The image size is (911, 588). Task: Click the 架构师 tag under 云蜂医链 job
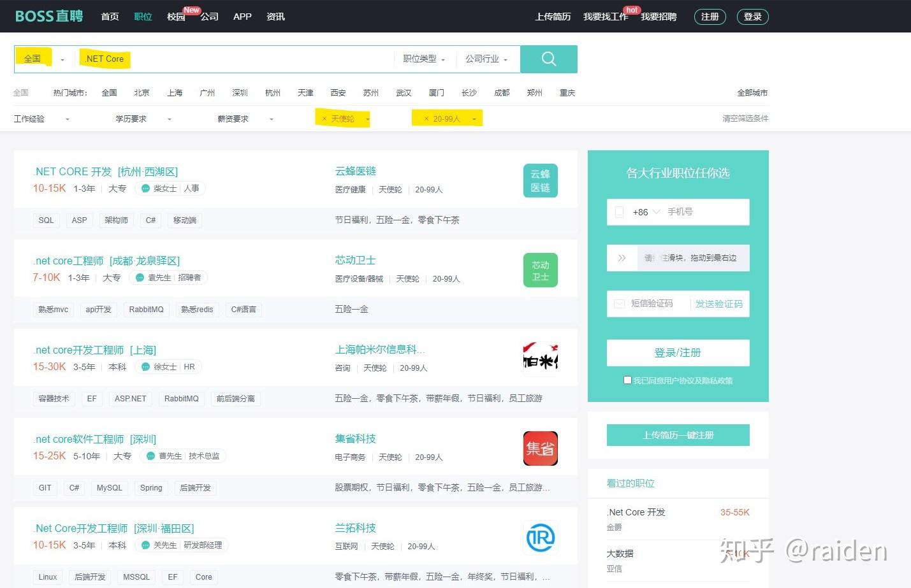[116, 220]
